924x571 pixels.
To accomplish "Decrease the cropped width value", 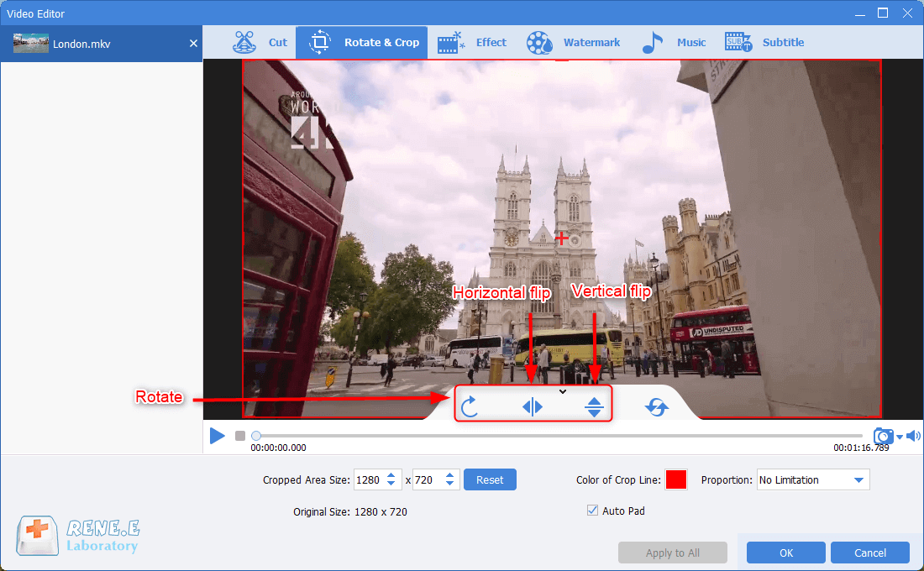I will [391, 484].
